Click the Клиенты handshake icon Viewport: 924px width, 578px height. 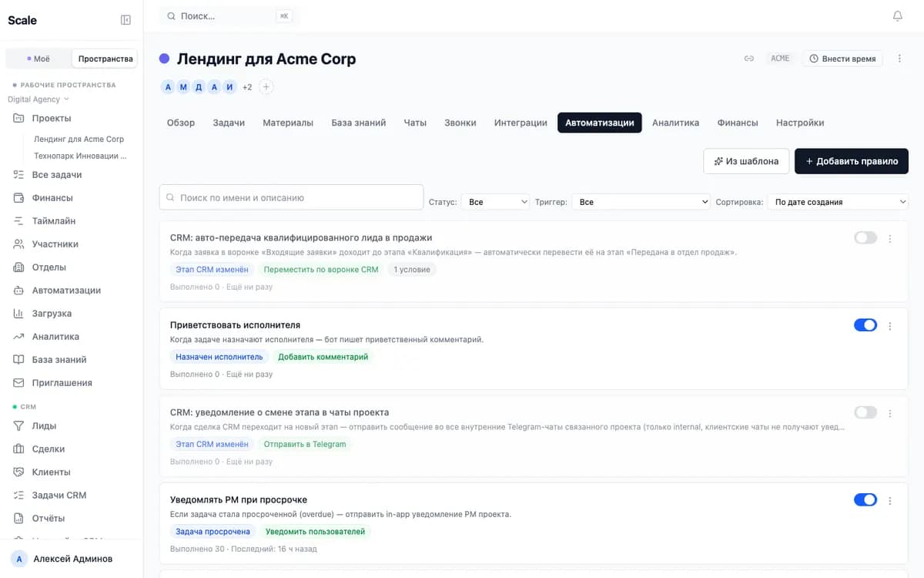[x=18, y=472]
